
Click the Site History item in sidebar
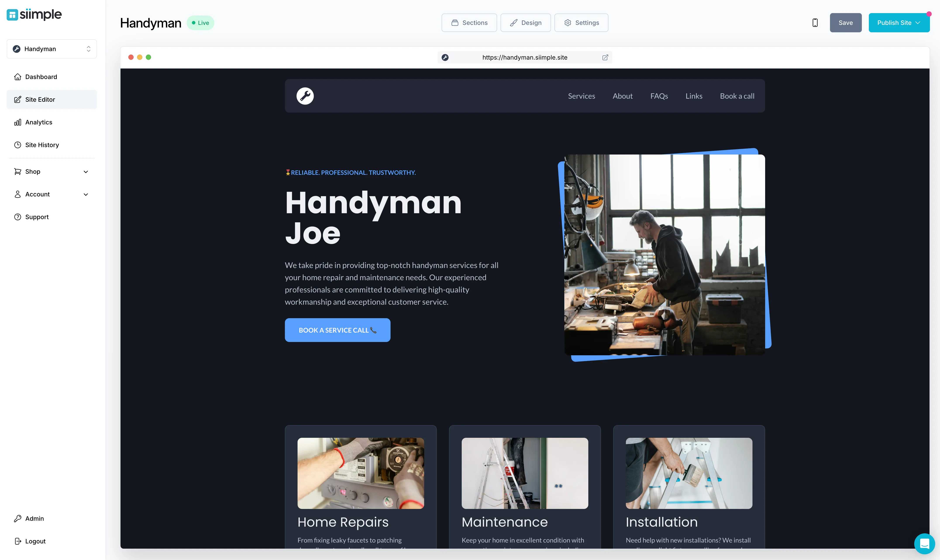pyautogui.click(x=42, y=145)
